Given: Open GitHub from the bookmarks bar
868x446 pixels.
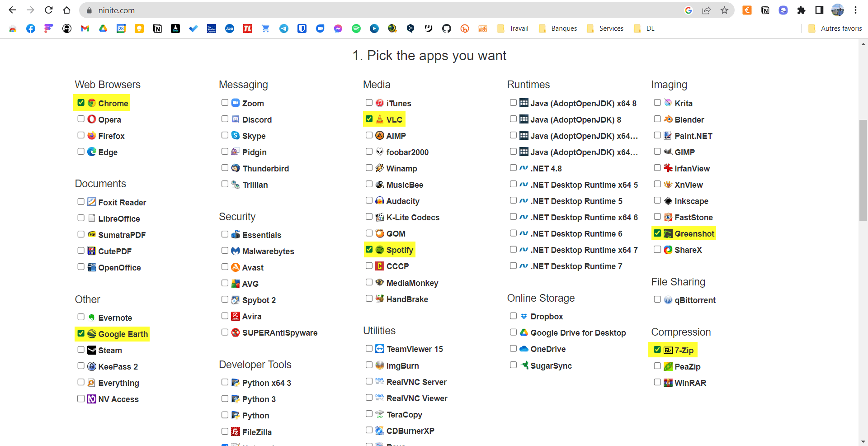Looking at the screenshot, I should pos(447,28).
